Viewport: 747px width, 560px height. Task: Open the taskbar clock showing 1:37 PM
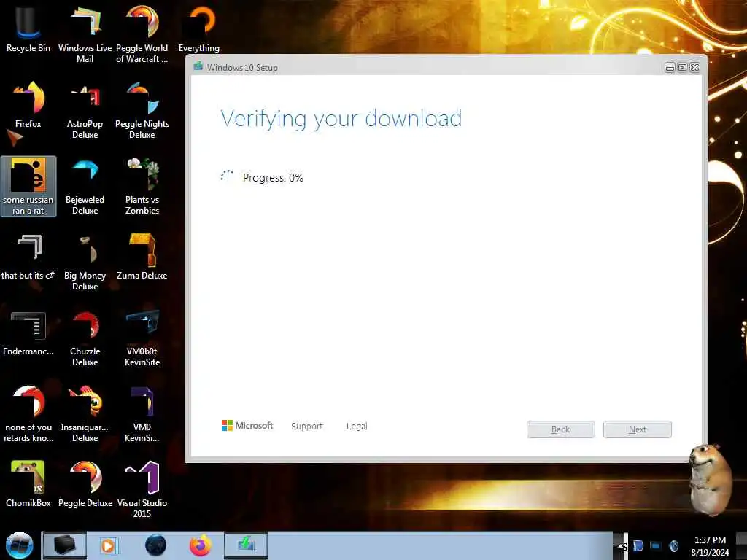coord(710,545)
